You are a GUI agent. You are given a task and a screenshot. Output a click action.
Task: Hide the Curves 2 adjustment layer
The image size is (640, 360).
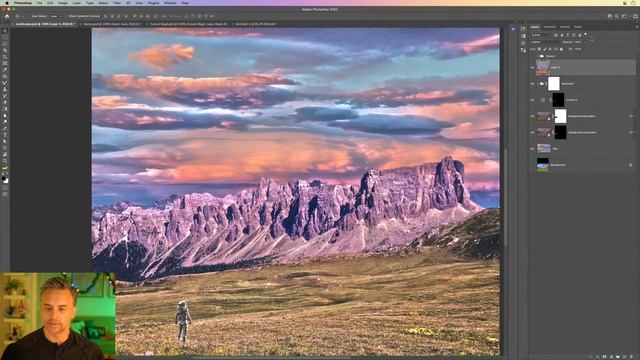pos(532,100)
